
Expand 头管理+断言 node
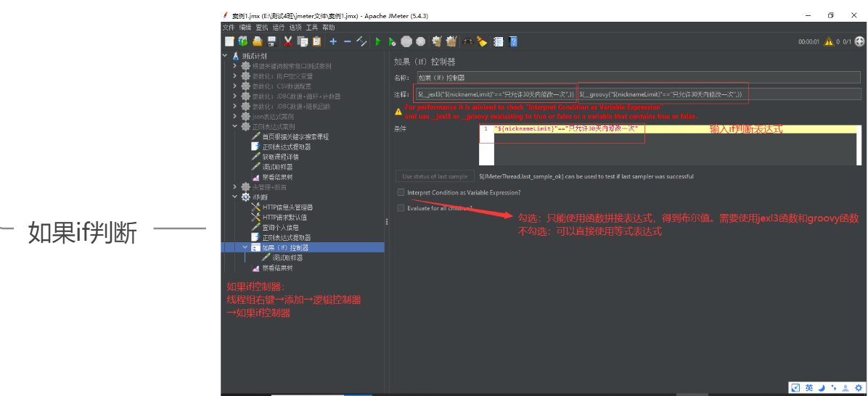(234, 187)
